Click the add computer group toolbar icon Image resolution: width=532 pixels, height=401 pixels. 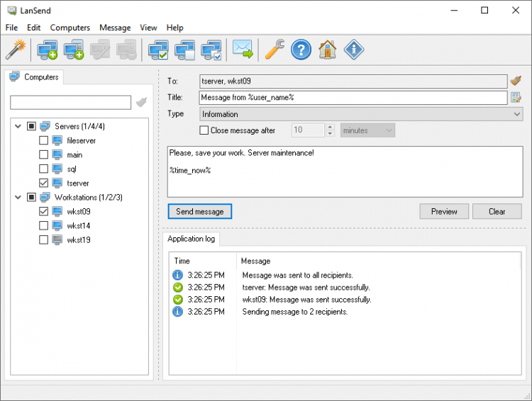(74, 50)
